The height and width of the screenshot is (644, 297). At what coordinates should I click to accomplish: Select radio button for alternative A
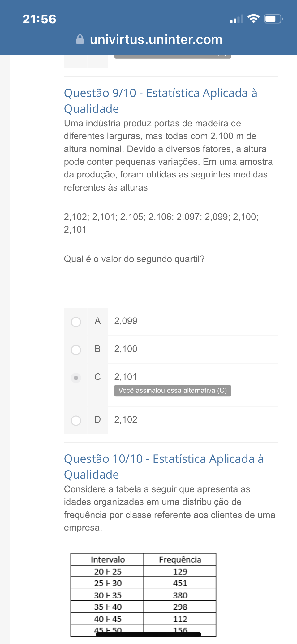point(76,322)
